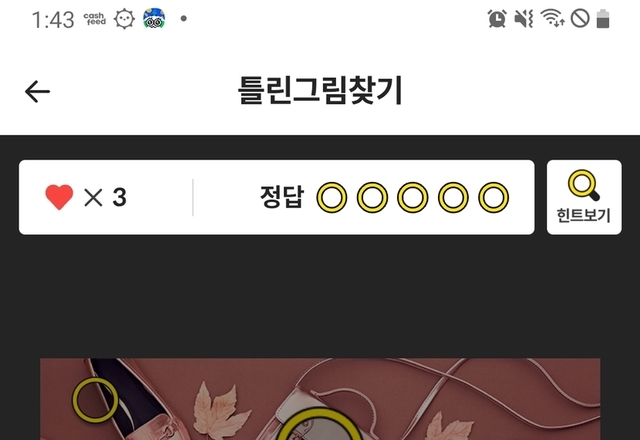Select the third yellow answer circle
Screen dimensions: 640x440
(x=413, y=198)
